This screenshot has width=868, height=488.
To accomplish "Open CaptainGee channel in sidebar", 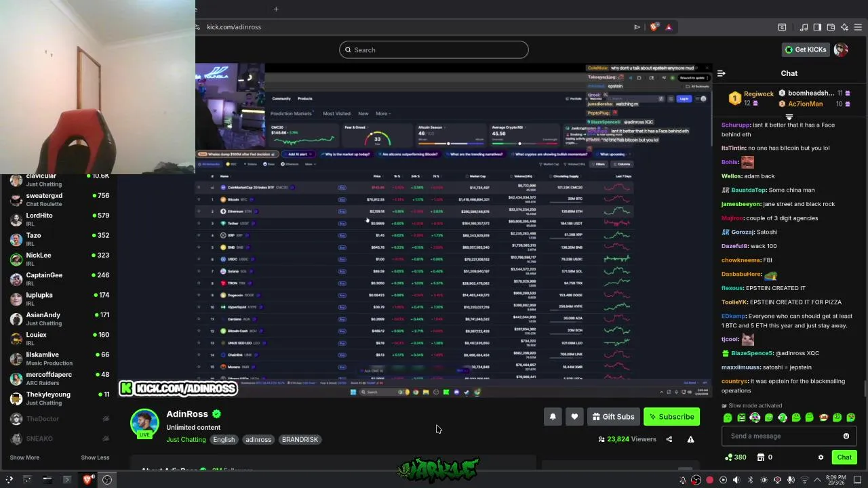I will pos(59,279).
